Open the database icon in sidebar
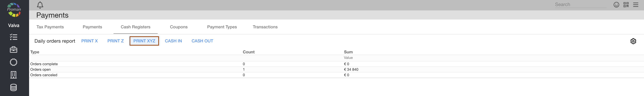Viewport: 644px width, 96px height. 13,87
